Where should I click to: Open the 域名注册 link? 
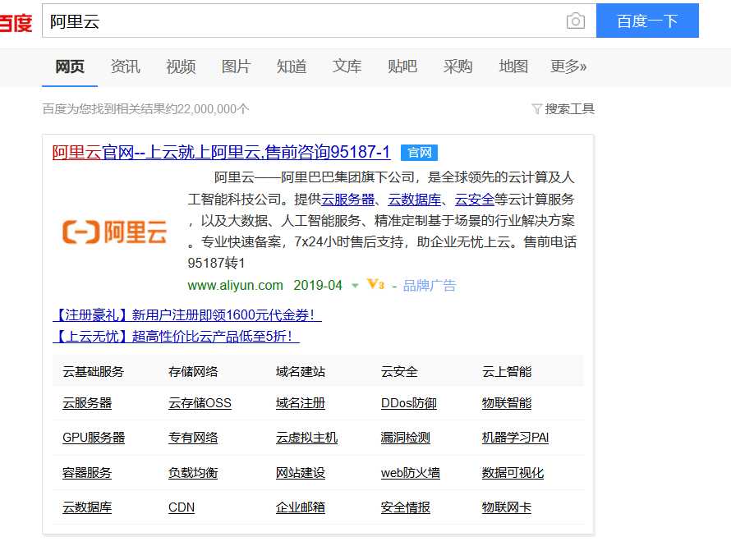301,403
